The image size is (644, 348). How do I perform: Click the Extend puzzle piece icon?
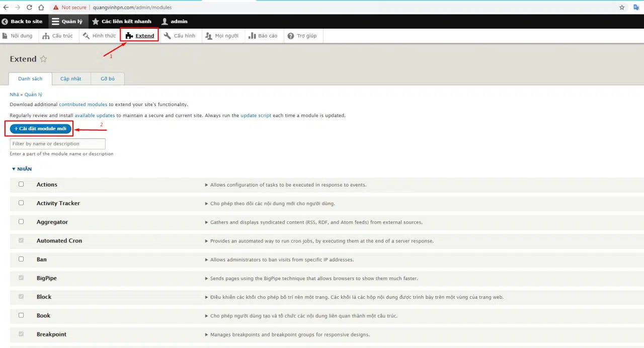tap(129, 36)
